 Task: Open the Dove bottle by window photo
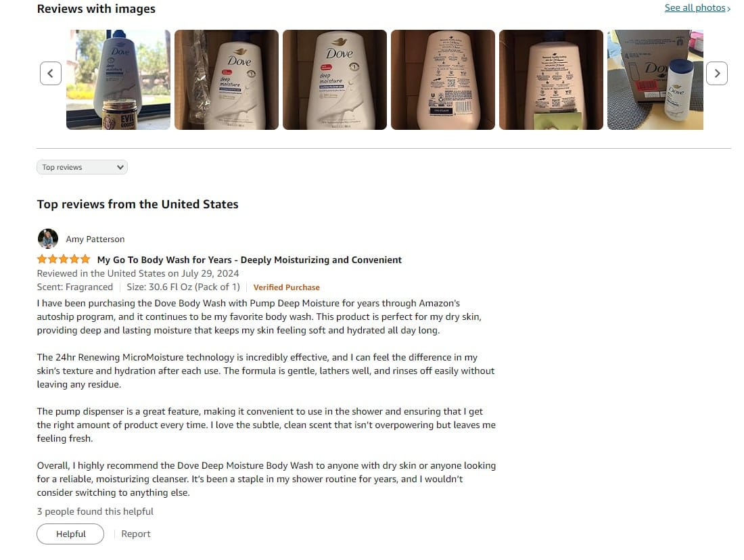[x=118, y=80]
